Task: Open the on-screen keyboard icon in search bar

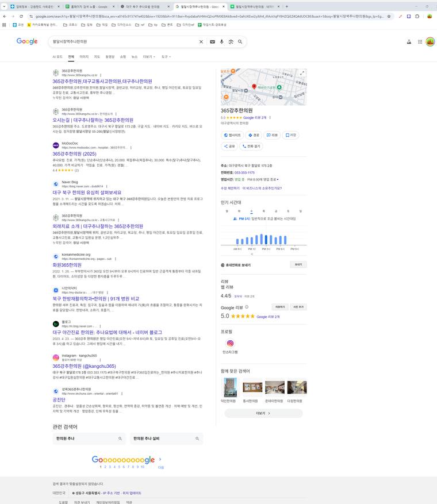Action: [x=213, y=42]
